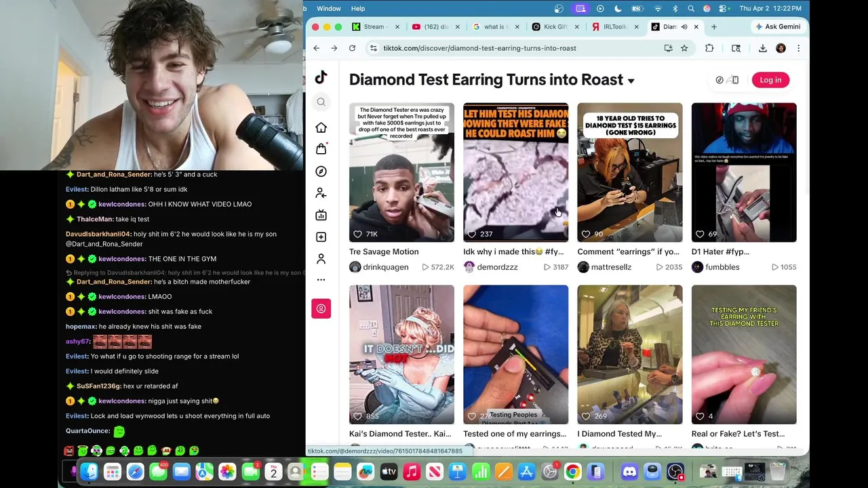Open a new Chrome tab with plus

(714, 26)
